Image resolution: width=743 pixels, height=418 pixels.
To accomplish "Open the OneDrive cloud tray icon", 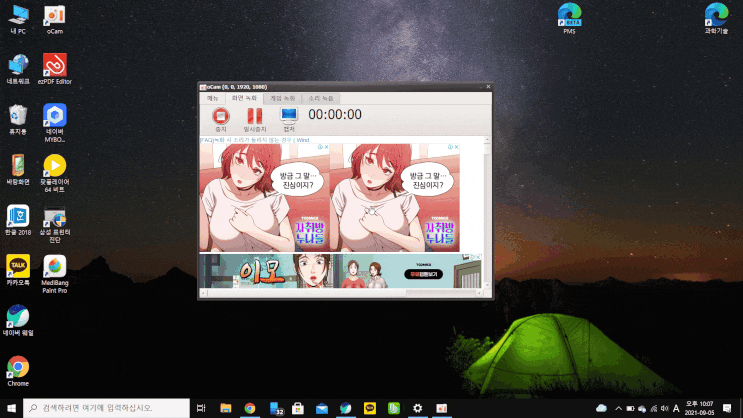I will (601, 408).
